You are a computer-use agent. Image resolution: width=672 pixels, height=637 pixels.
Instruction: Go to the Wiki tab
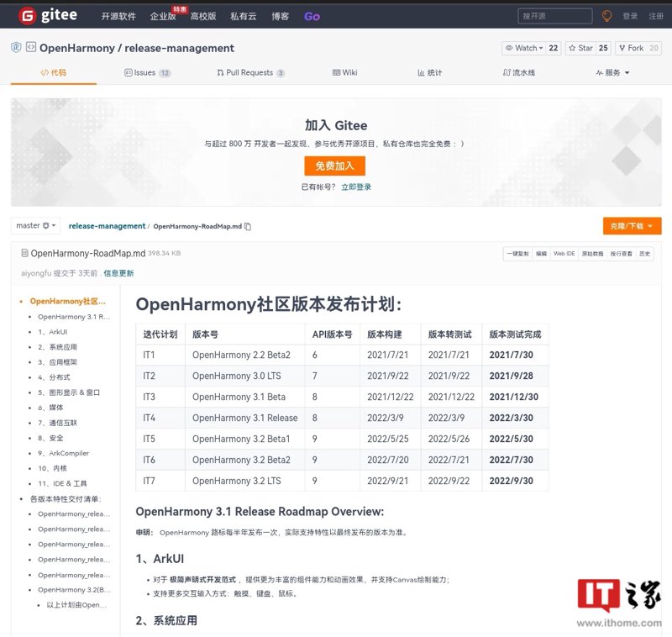click(x=345, y=72)
